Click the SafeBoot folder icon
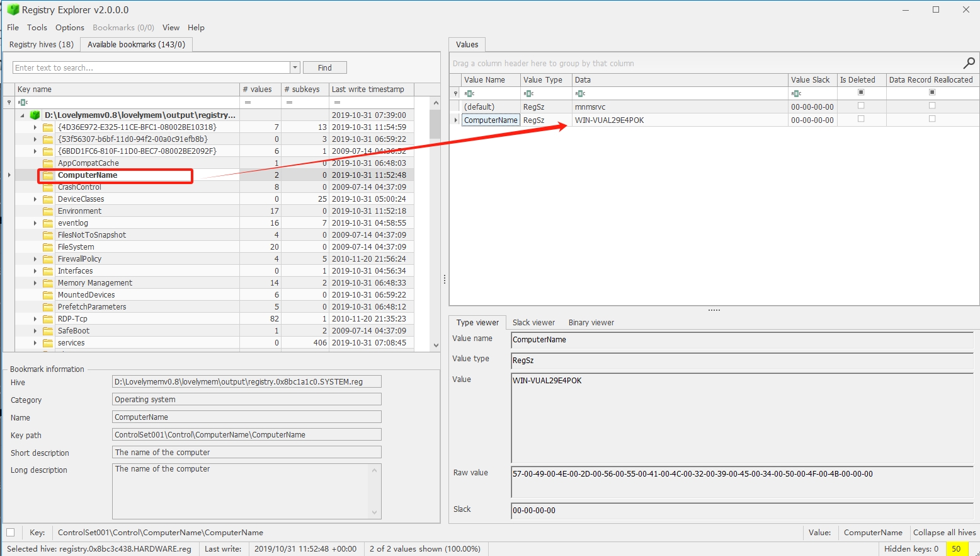 [48, 331]
